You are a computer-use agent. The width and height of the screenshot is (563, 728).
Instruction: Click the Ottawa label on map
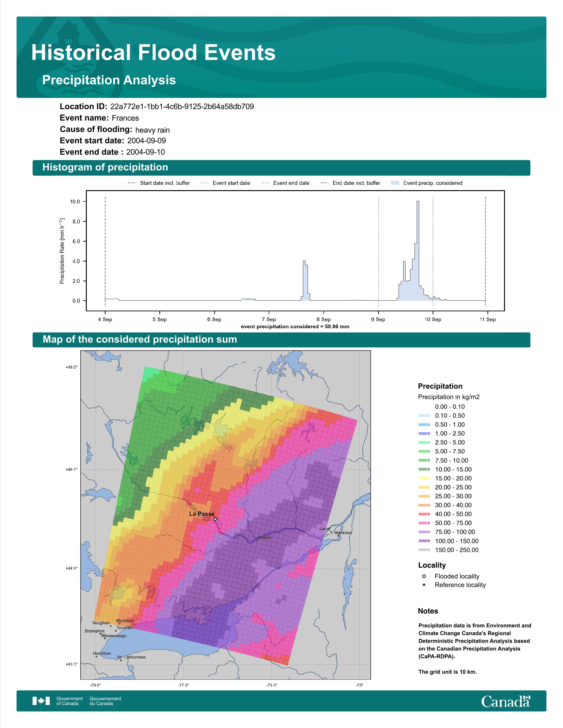point(264,537)
